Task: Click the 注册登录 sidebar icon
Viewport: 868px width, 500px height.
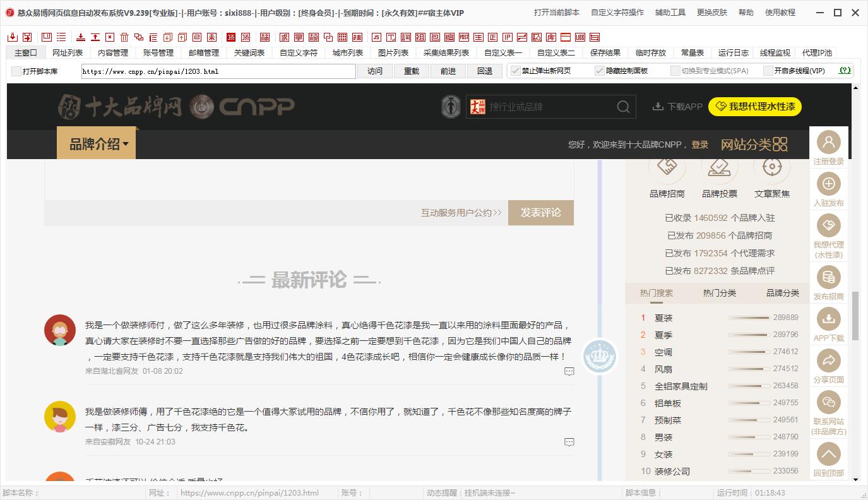Action: [829, 142]
